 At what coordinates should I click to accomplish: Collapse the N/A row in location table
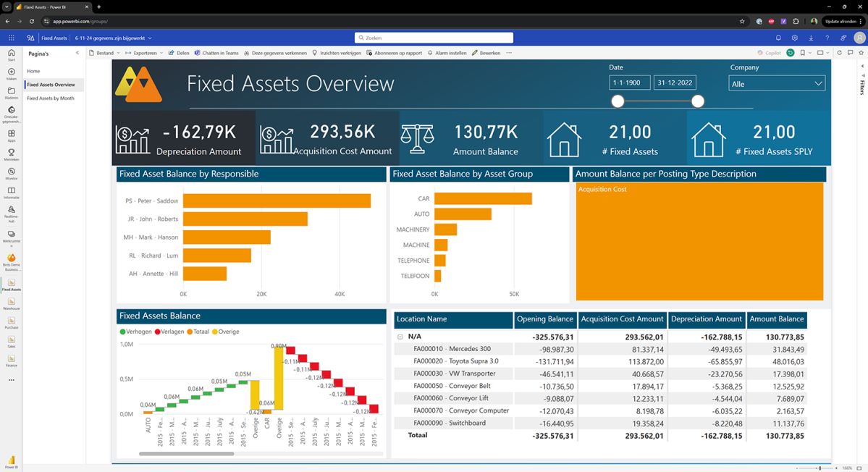(x=400, y=337)
